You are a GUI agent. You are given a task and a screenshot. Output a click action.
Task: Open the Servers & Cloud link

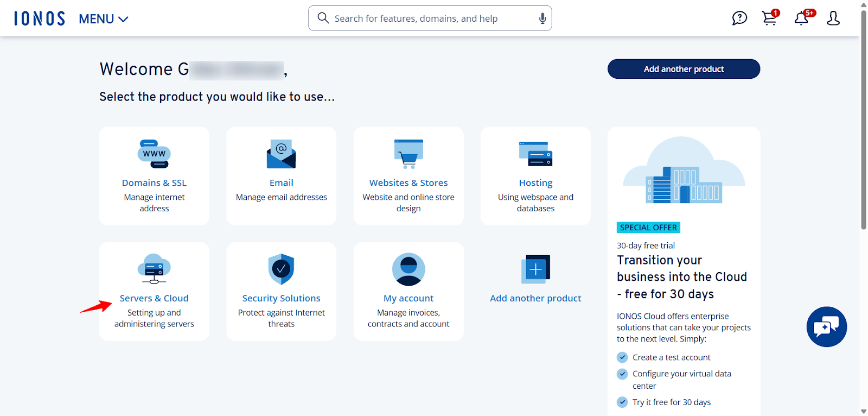154,298
